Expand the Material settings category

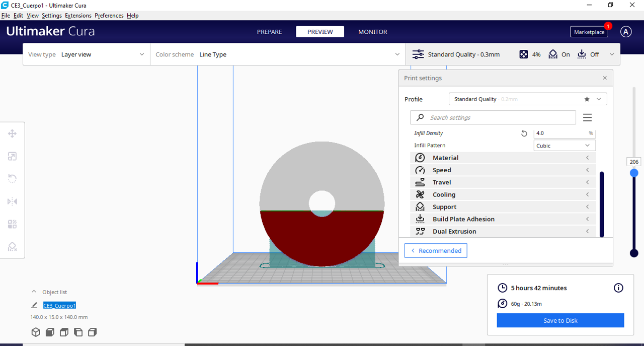[503, 158]
